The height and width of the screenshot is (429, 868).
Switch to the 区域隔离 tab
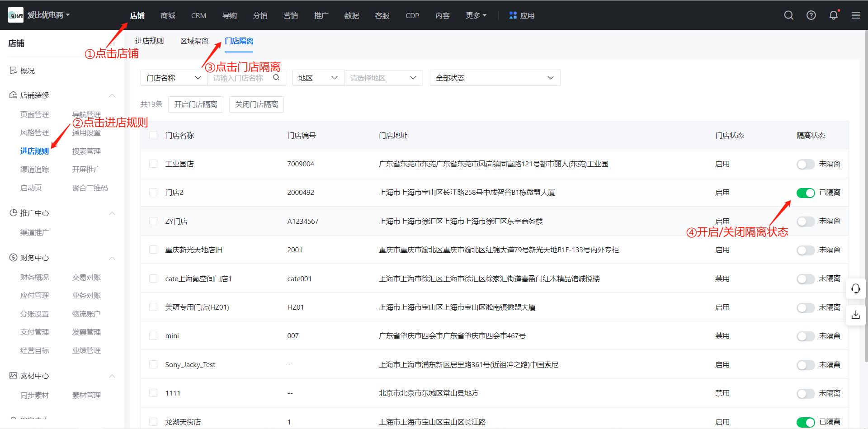194,41
